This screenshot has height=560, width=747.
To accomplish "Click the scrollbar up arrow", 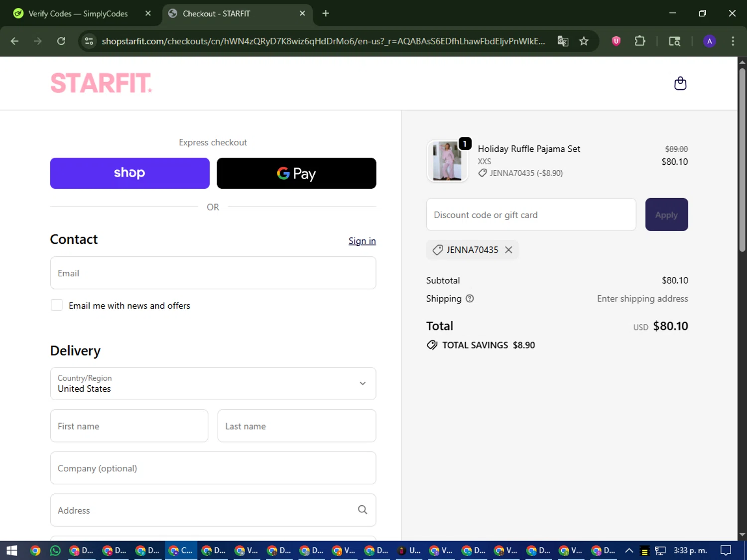I will click(x=742, y=62).
